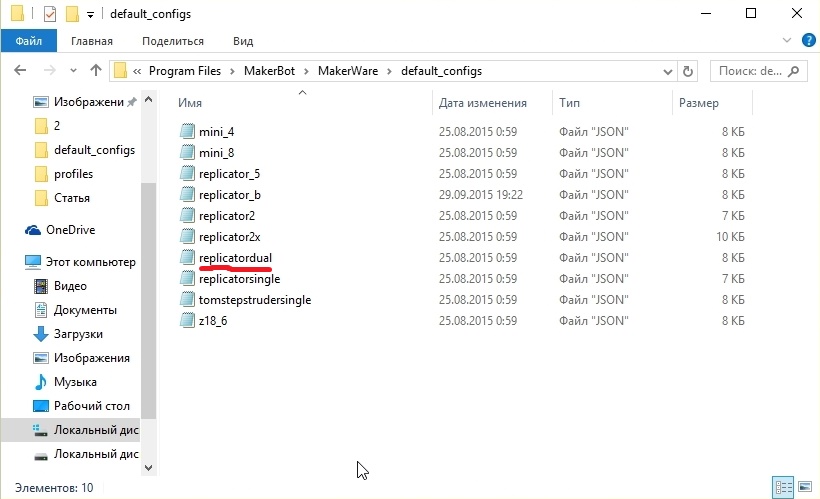Viewport: 820px width, 499px height.
Task: Switch to large thumbnails view icon
Action: [805, 487]
